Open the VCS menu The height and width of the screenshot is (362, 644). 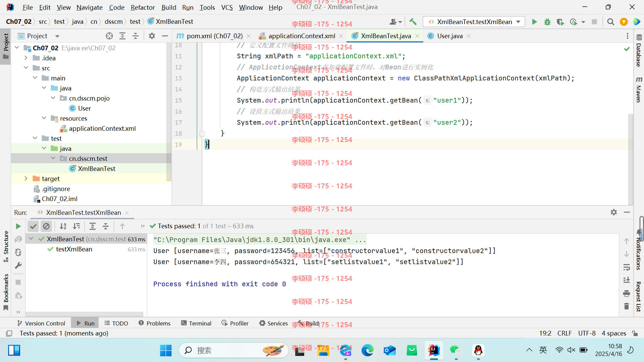(227, 7)
